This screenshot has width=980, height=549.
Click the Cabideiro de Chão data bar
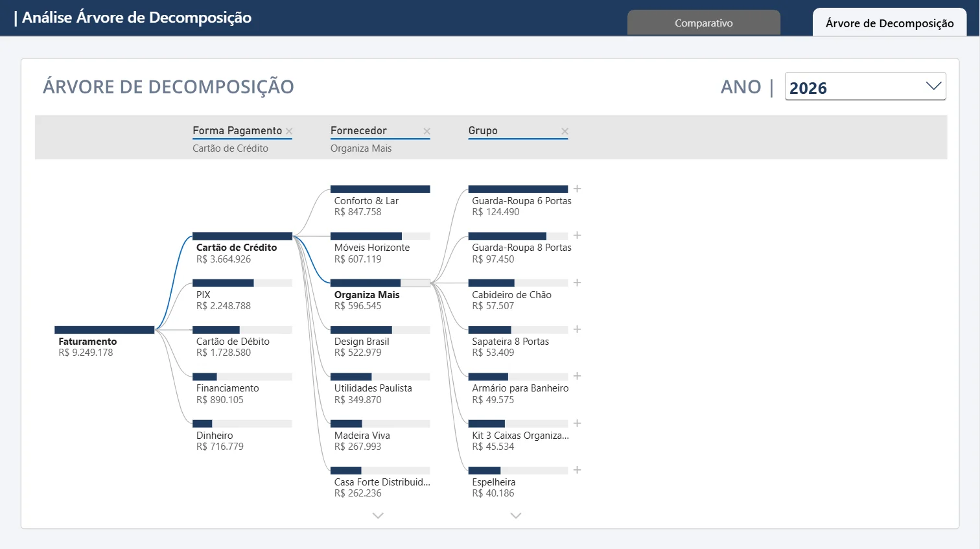[518, 283]
